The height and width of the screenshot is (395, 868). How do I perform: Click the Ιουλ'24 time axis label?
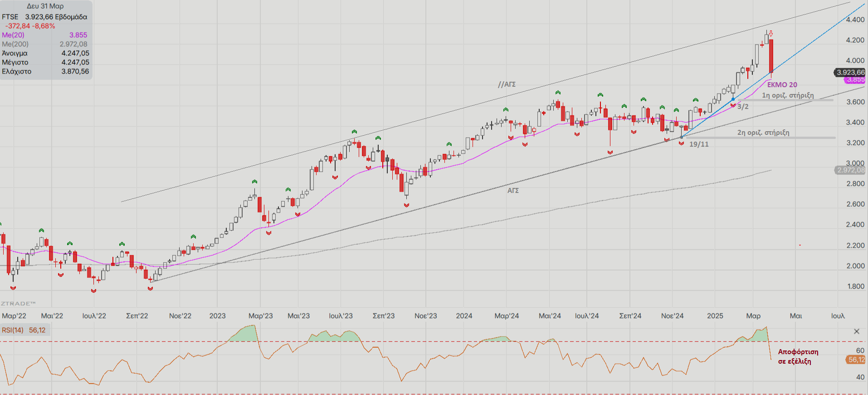tap(587, 316)
